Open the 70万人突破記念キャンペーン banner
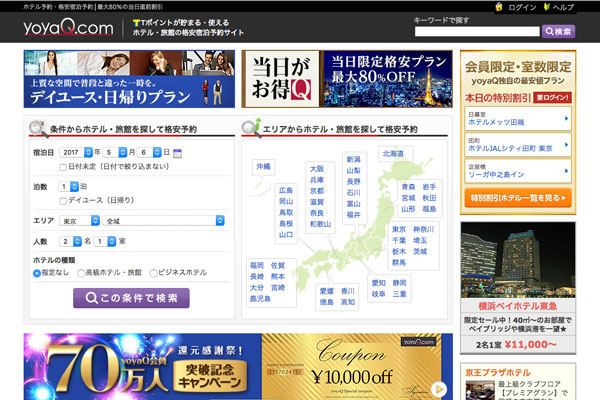600x400 pixels. coord(143,367)
